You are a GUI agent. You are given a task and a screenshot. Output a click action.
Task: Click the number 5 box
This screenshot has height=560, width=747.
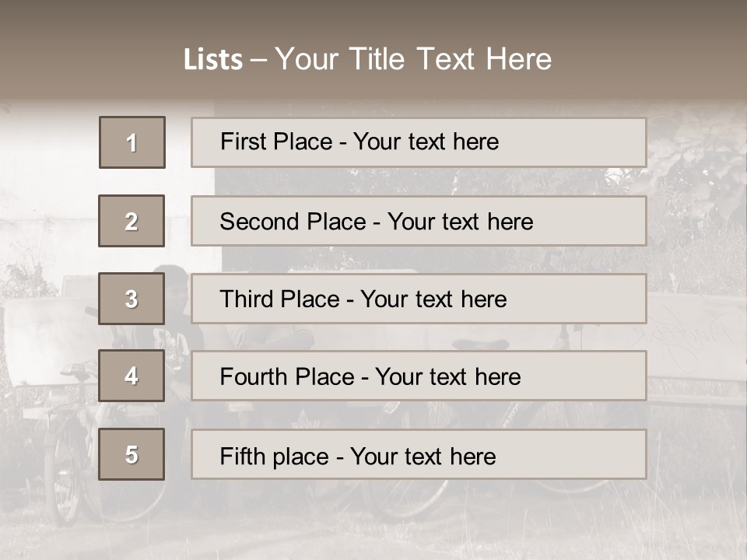(132, 454)
